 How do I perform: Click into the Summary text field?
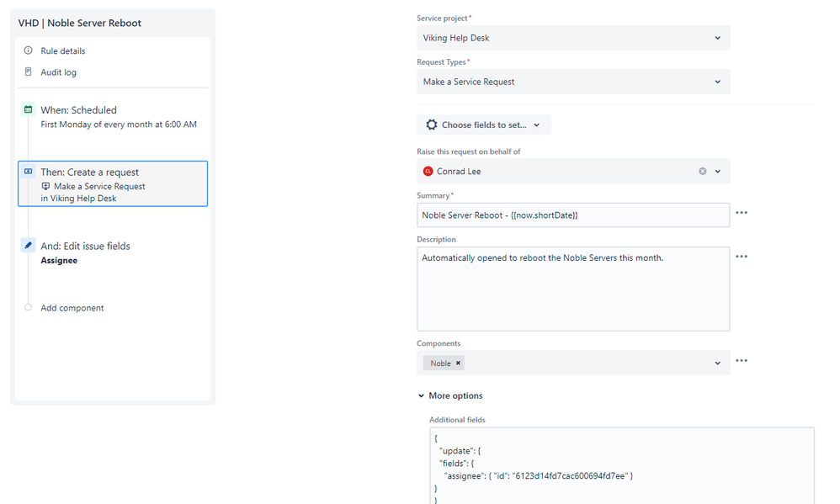573,215
